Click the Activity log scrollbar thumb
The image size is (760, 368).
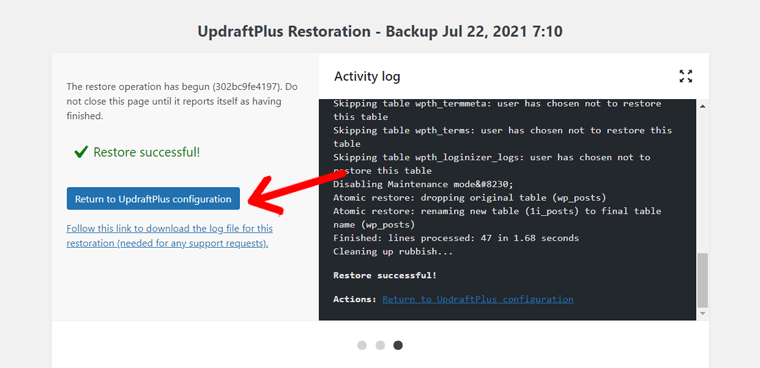702,280
